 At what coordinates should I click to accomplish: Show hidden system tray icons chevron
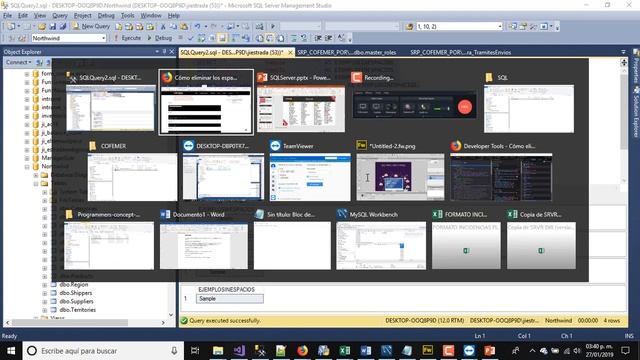pos(532,351)
